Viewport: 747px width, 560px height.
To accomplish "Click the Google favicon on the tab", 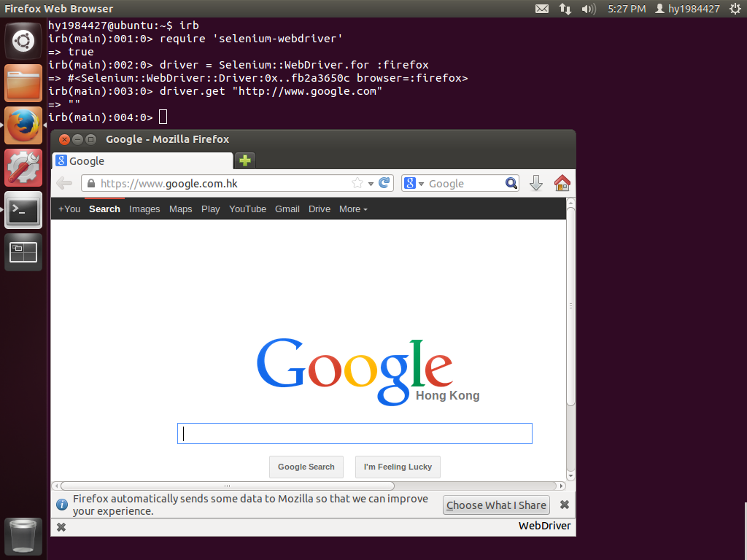I will coord(61,160).
